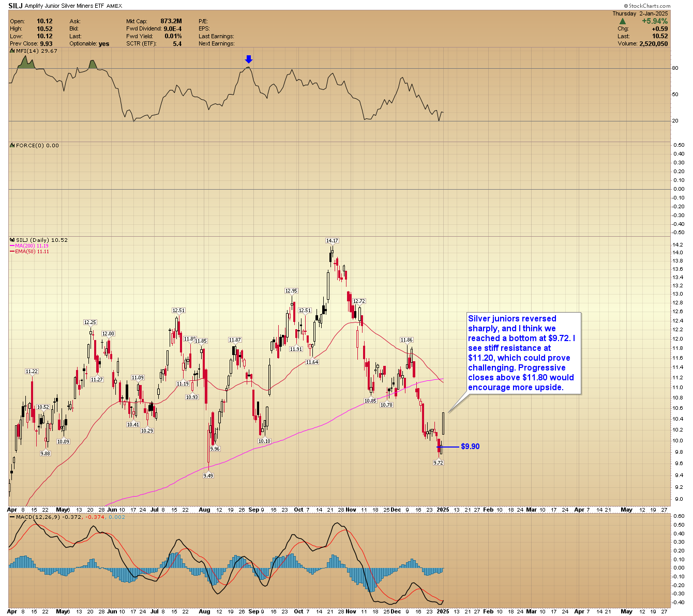
Task: Click the Volume value 2,520,050
Action: (653, 44)
